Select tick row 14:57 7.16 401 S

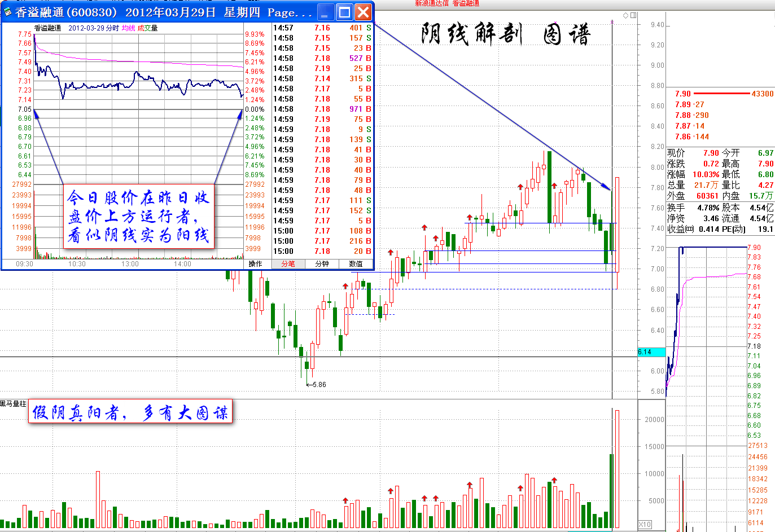point(322,28)
